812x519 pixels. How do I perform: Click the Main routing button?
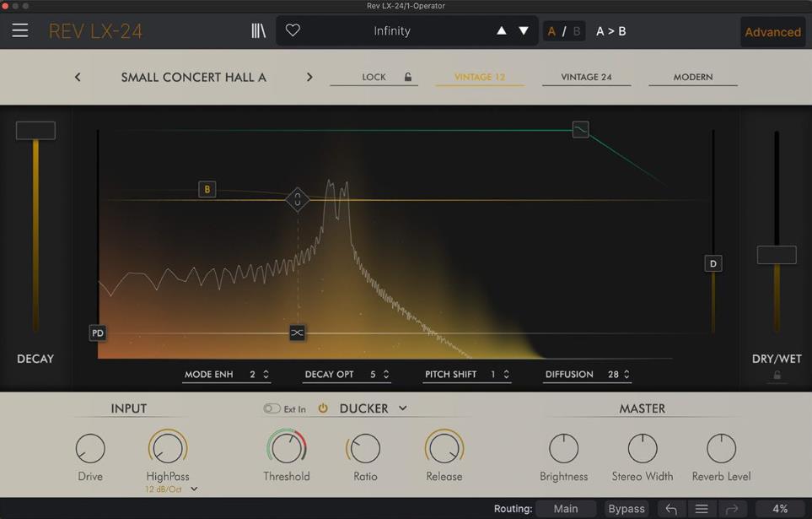coord(566,509)
